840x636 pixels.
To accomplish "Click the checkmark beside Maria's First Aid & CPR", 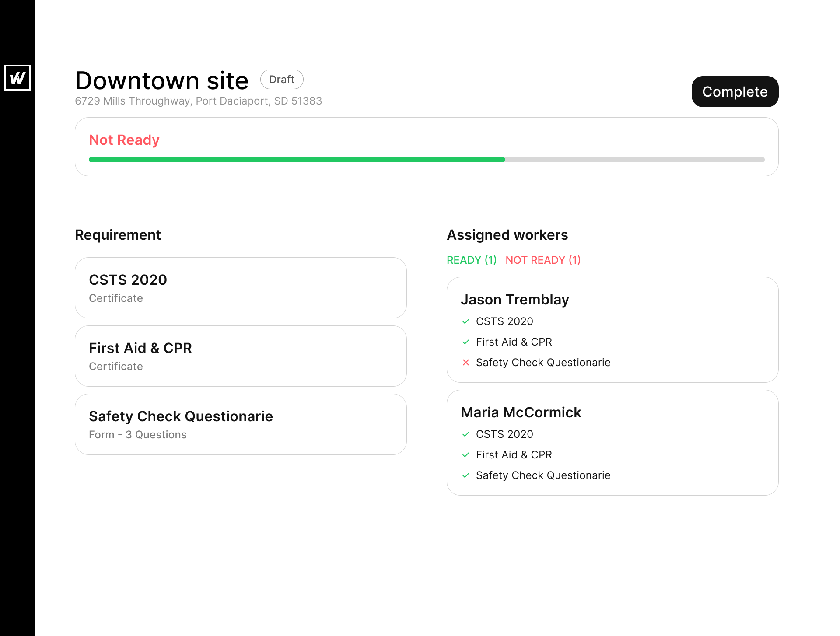I will pos(465,455).
